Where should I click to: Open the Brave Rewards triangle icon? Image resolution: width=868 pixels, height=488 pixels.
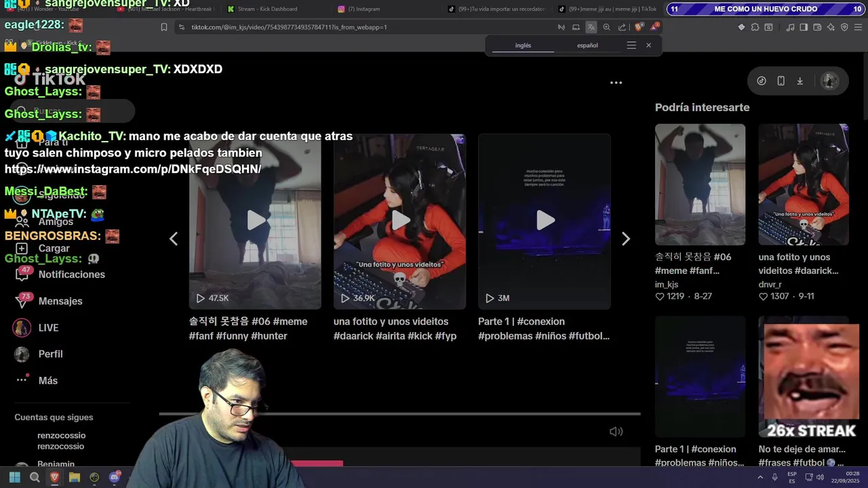click(654, 27)
